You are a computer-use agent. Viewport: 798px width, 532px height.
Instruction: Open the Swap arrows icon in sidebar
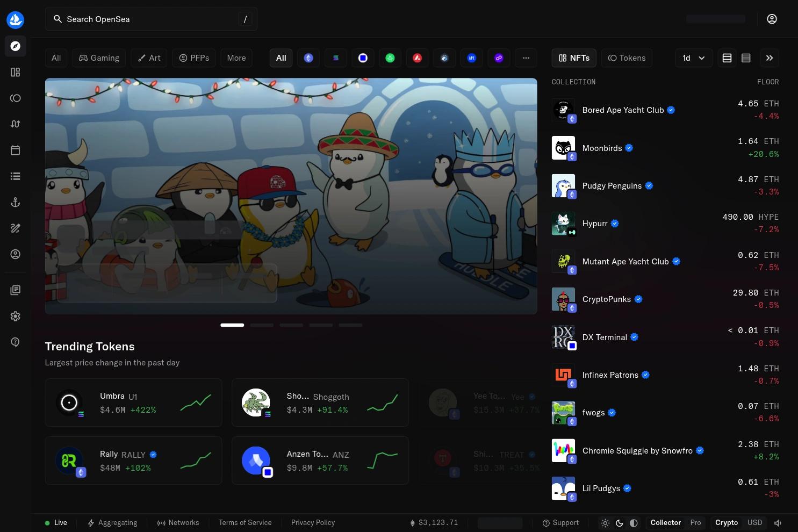click(x=16, y=124)
